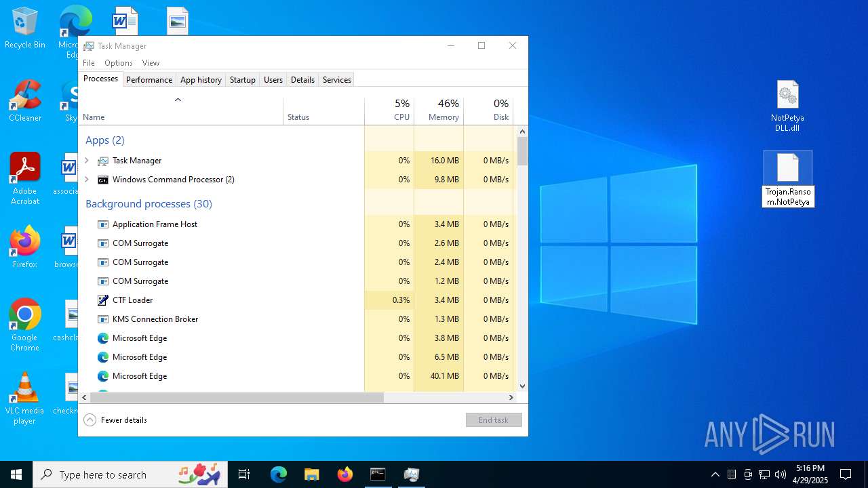Sort processes by the Memory column
Viewport: 868px width, 488px height.
click(439, 111)
